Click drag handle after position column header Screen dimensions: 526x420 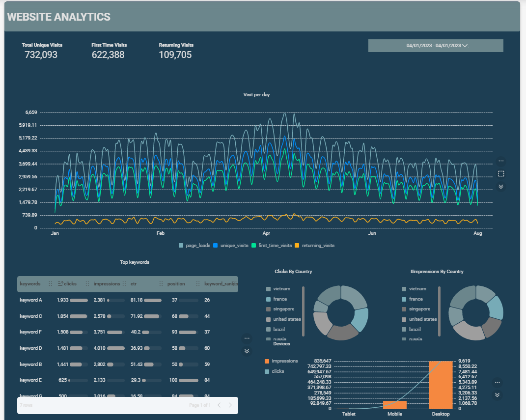pos(198,284)
